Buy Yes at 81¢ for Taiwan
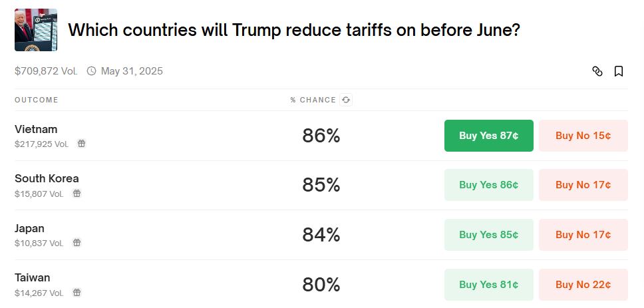The height and width of the screenshot is (308, 644). tap(488, 285)
